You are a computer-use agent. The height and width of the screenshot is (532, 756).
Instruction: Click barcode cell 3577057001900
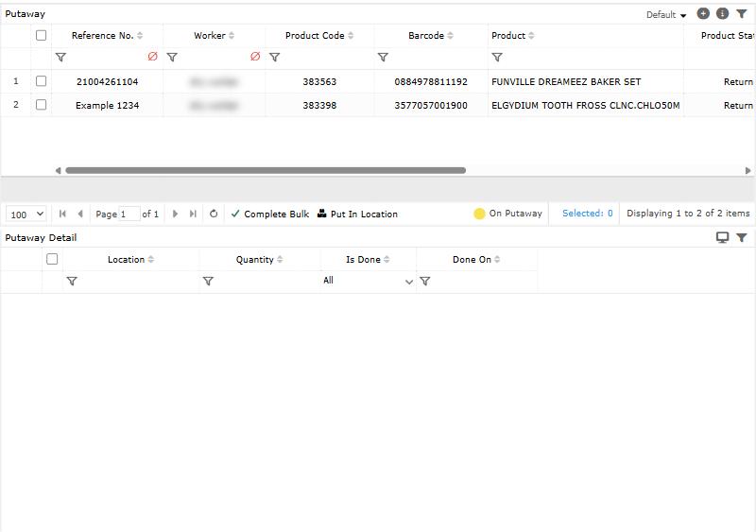(431, 105)
